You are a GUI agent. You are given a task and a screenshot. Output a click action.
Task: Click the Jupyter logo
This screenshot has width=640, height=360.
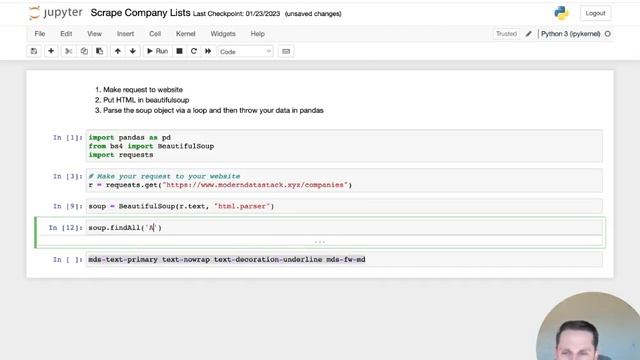tap(56, 13)
